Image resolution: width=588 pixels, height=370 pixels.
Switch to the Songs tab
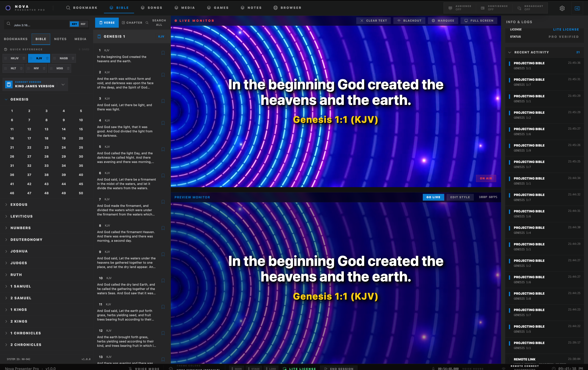coord(151,8)
